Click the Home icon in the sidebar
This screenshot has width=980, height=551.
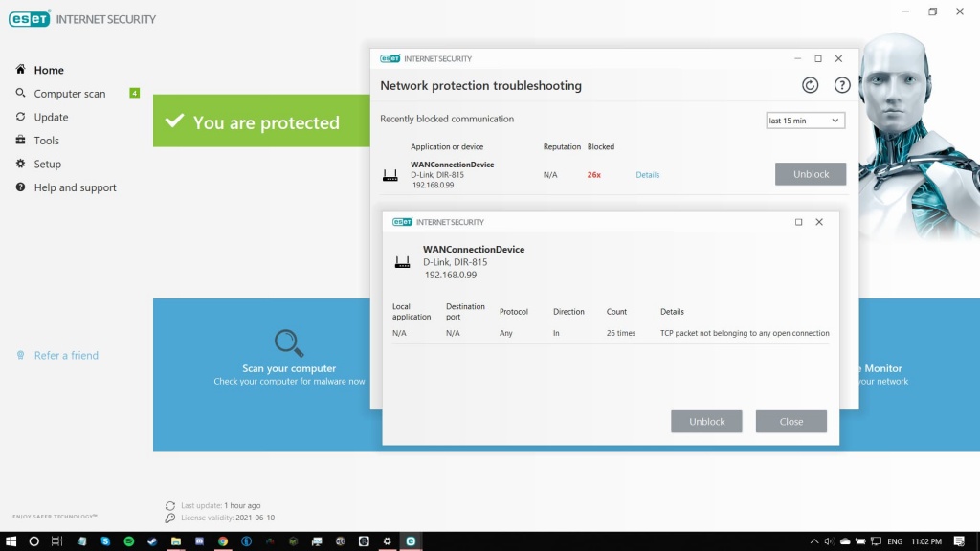click(x=20, y=69)
